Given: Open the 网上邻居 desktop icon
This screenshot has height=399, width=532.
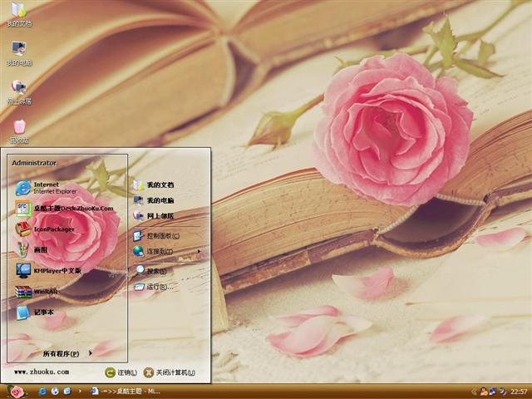Looking at the screenshot, I should [x=19, y=92].
